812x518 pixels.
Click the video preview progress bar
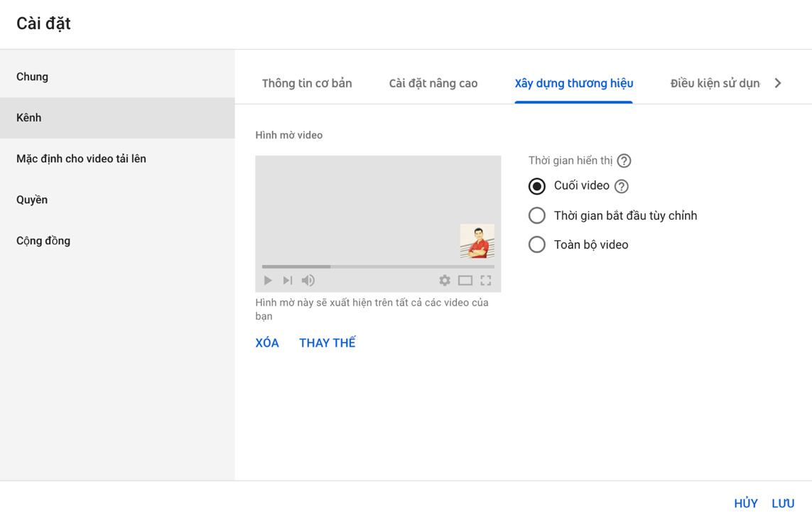[378, 266]
